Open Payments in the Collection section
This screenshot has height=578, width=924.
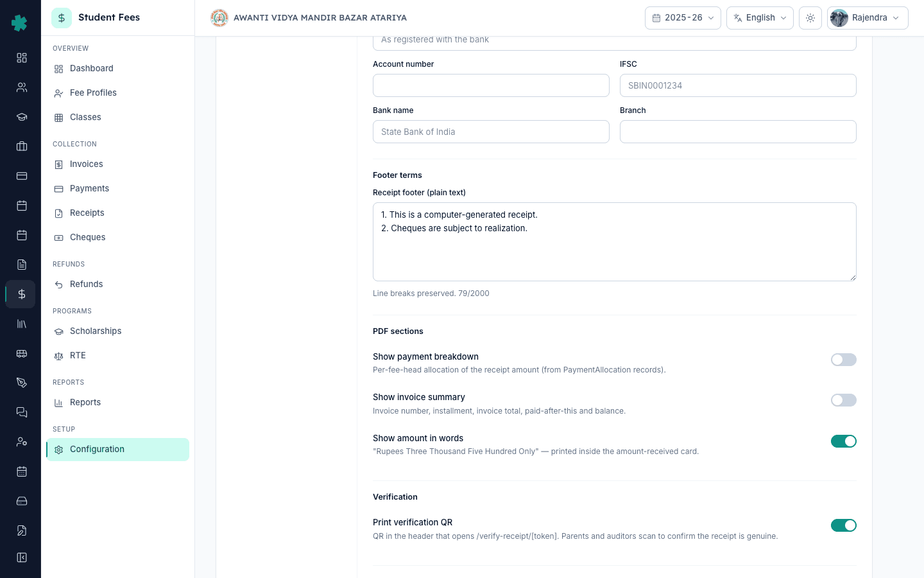pyautogui.click(x=117, y=189)
